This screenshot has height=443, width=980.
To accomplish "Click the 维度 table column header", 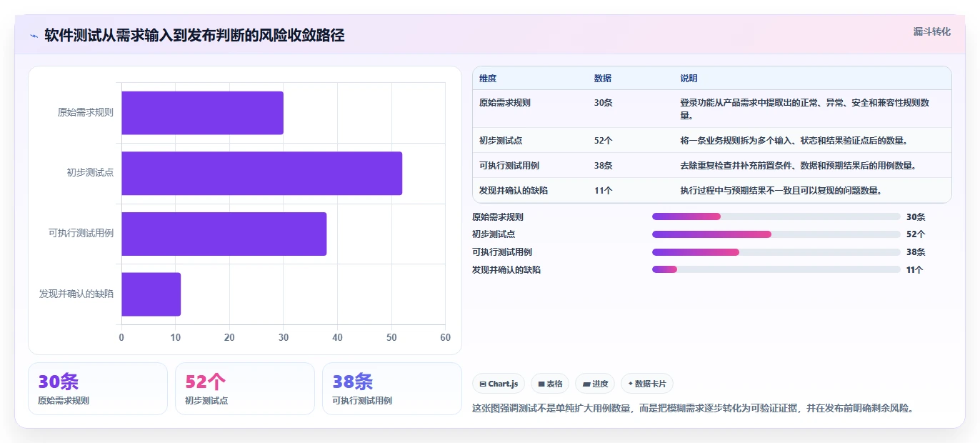I will [x=488, y=78].
